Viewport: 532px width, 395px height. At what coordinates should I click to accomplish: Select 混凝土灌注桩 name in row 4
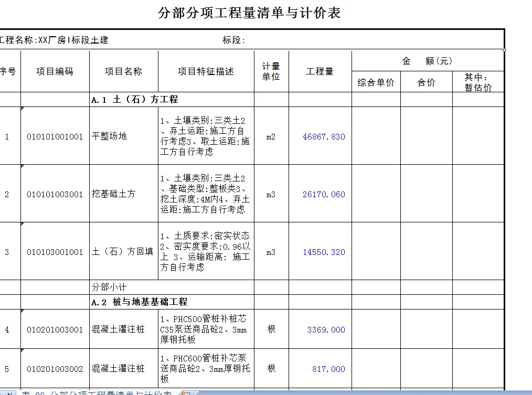[123, 329]
